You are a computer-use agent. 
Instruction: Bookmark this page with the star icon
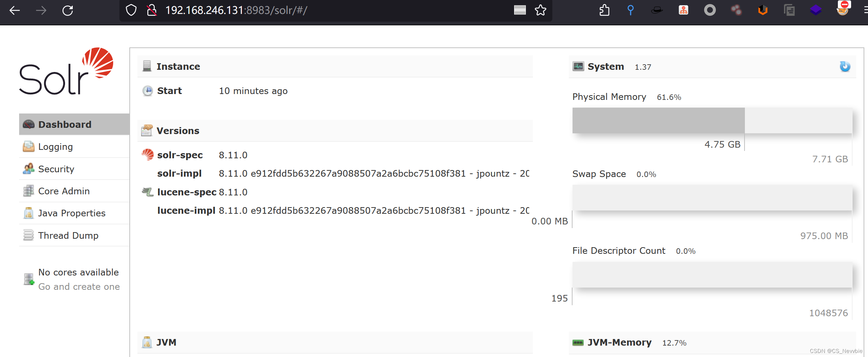(x=541, y=10)
